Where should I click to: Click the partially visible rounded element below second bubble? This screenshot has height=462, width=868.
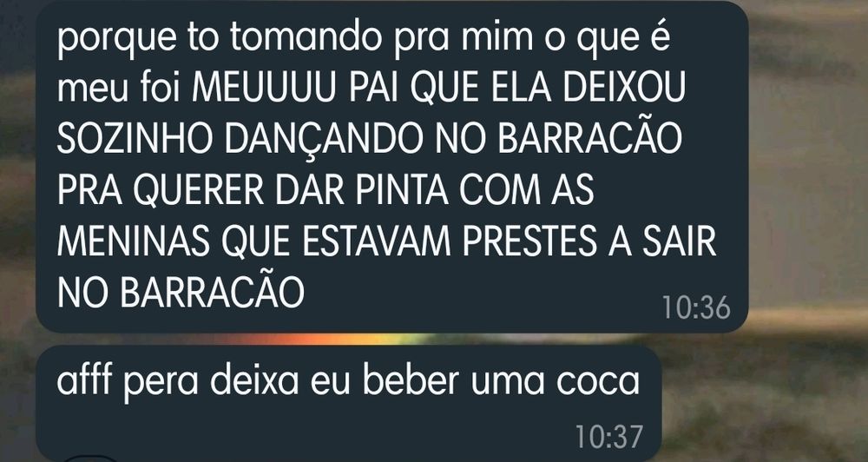point(91,459)
